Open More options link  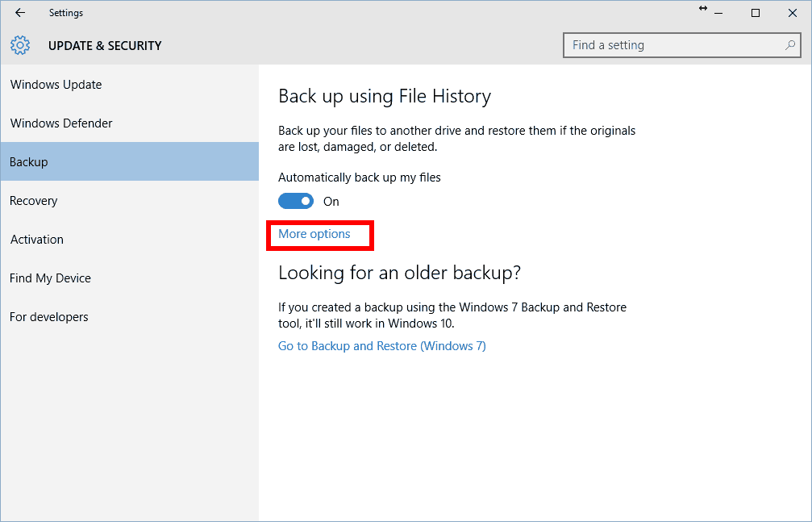pyautogui.click(x=314, y=234)
